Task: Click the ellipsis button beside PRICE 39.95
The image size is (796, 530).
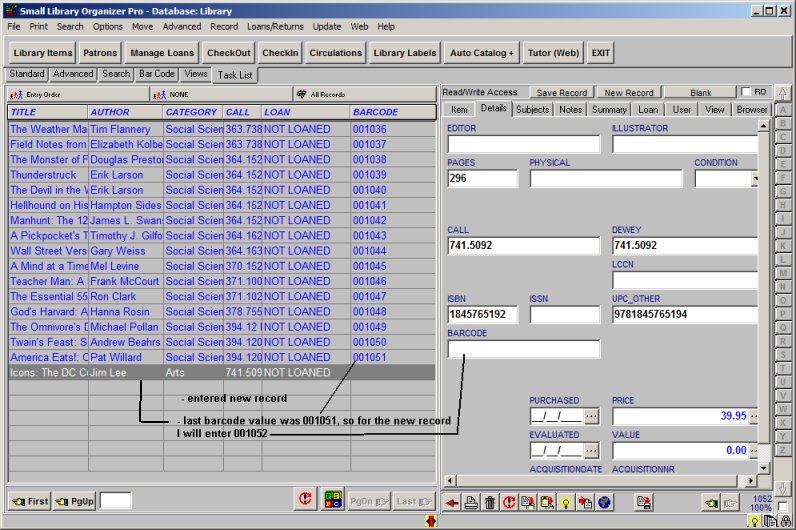Action: [754, 416]
